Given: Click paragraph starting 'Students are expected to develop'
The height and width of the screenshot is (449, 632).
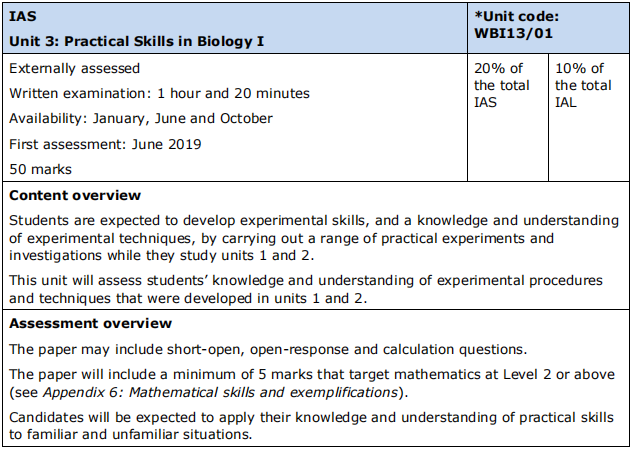Looking at the screenshot, I should 314,238.
